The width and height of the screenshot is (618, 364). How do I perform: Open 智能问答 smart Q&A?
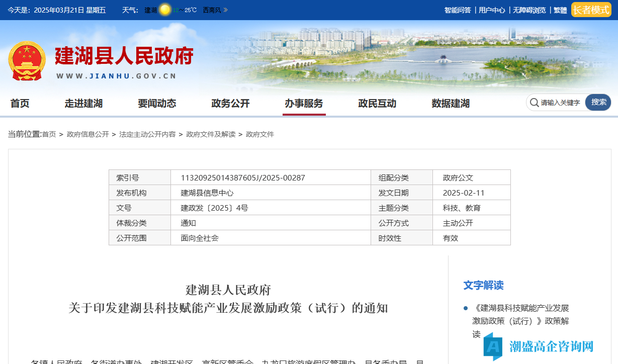[458, 10]
